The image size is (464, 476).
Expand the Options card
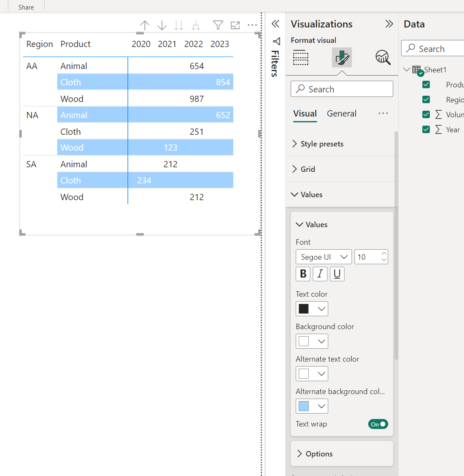pyautogui.click(x=342, y=454)
